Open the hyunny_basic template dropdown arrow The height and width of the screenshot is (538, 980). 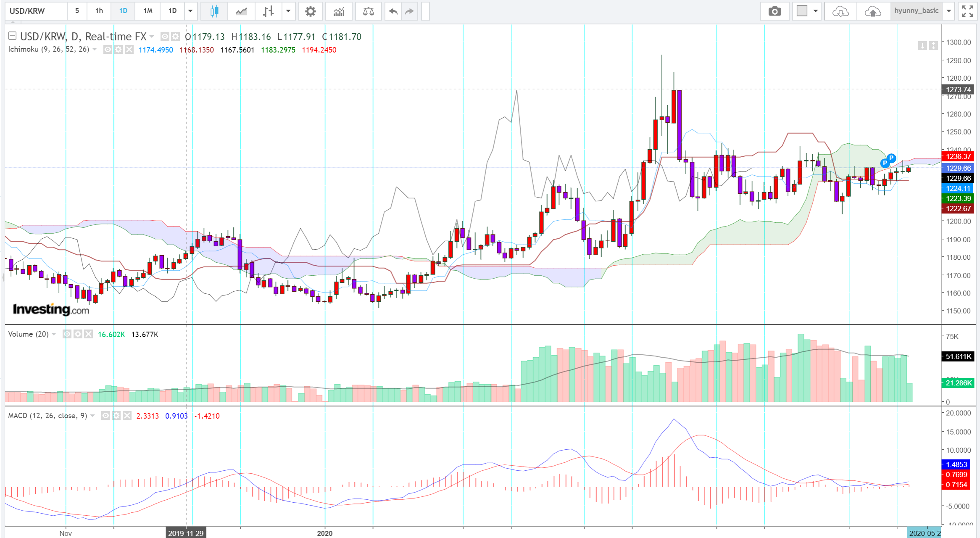pyautogui.click(x=949, y=11)
